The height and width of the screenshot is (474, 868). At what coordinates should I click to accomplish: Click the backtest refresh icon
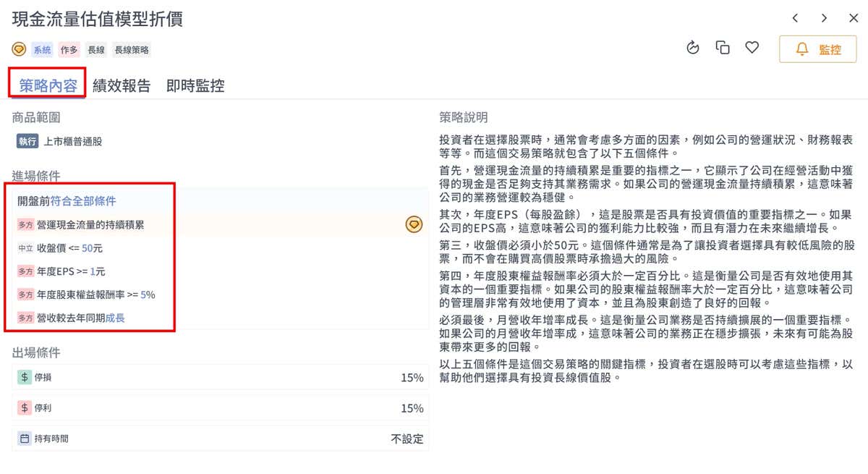tap(693, 48)
